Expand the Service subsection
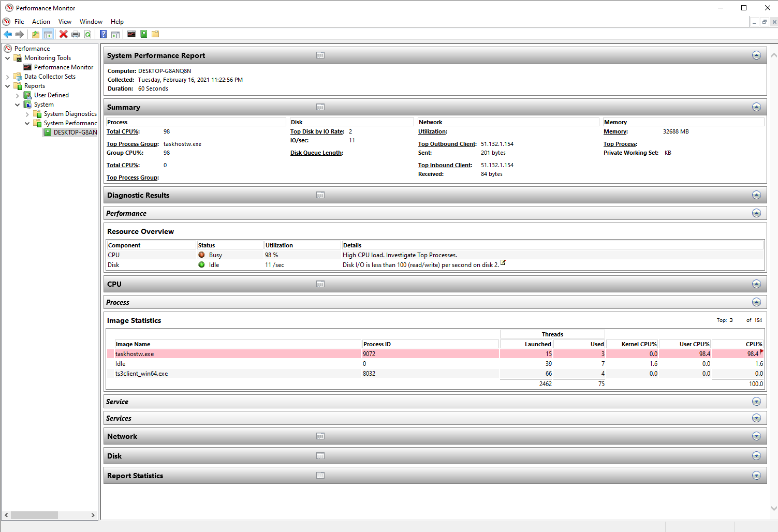Viewport: 778px width, 532px height. 756,402
